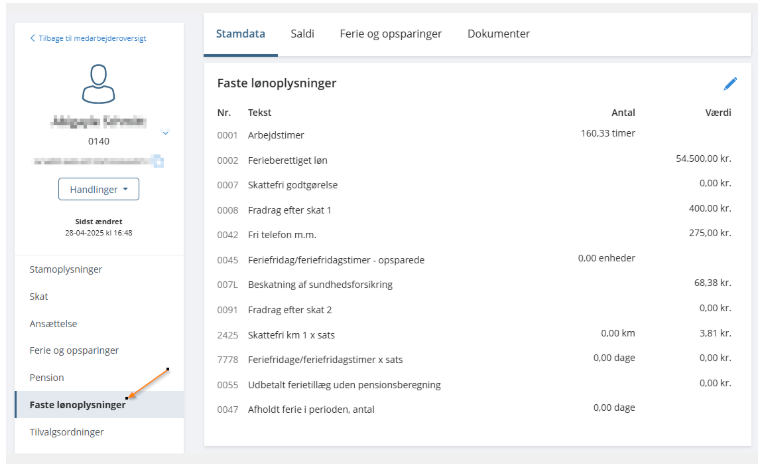Open the Handlinger dropdown button
This screenshot has width=760, height=471.
click(x=99, y=189)
